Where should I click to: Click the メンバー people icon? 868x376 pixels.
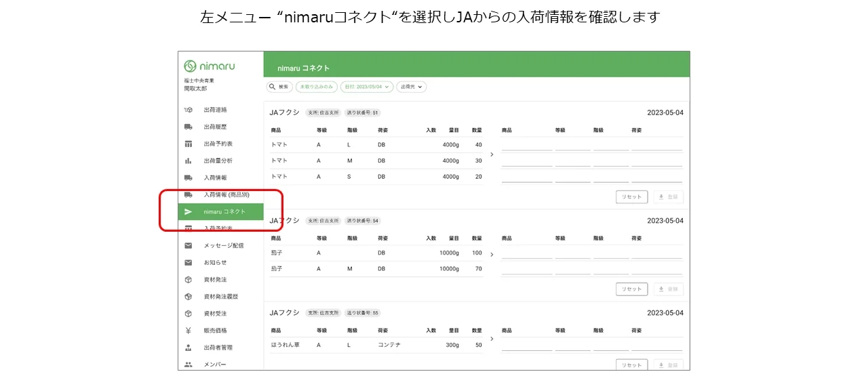pos(189,364)
